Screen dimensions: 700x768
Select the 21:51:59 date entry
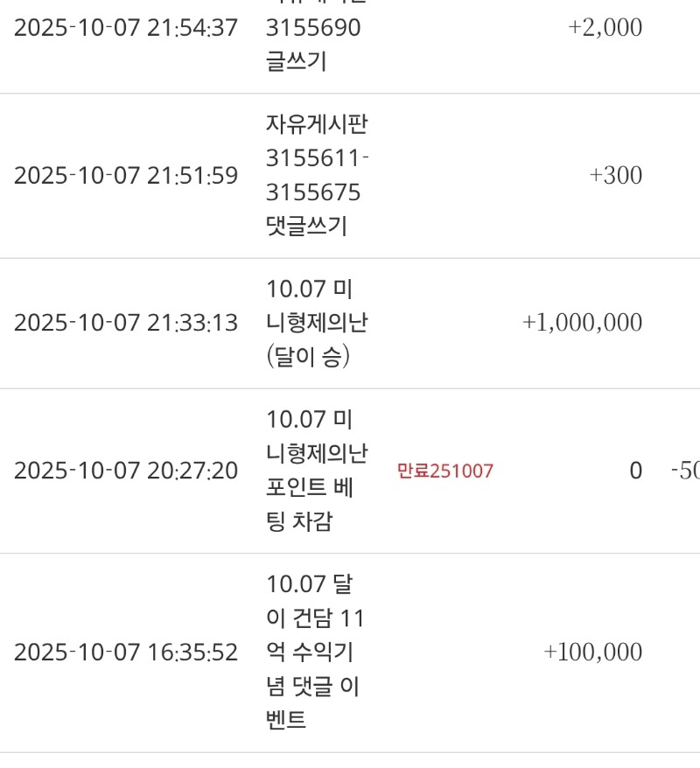[x=126, y=176]
